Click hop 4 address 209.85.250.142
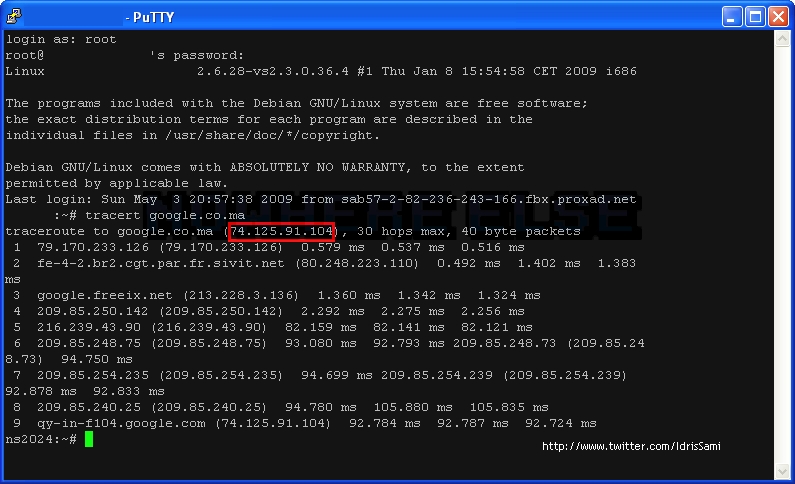Viewport: 795px width, 484px height. point(93,311)
